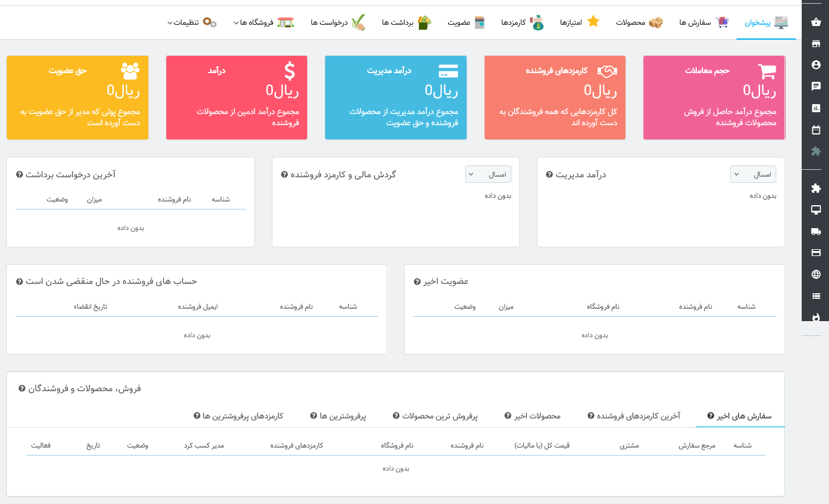The width and height of the screenshot is (829, 504).
Task: Click فعالیت column header
Action: pyautogui.click(x=41, y=446)
